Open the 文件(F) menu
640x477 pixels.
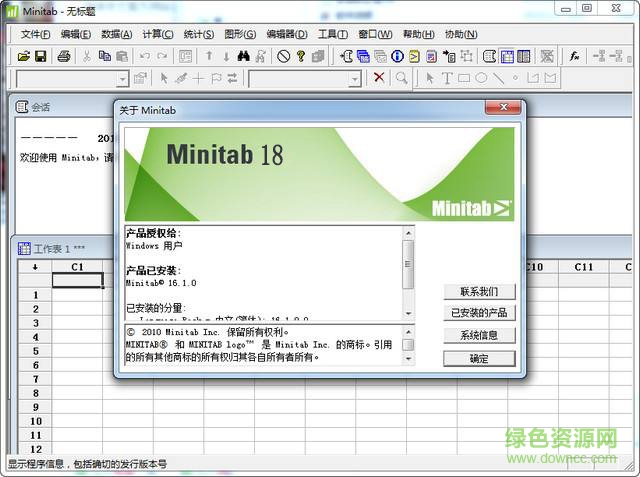36,34
